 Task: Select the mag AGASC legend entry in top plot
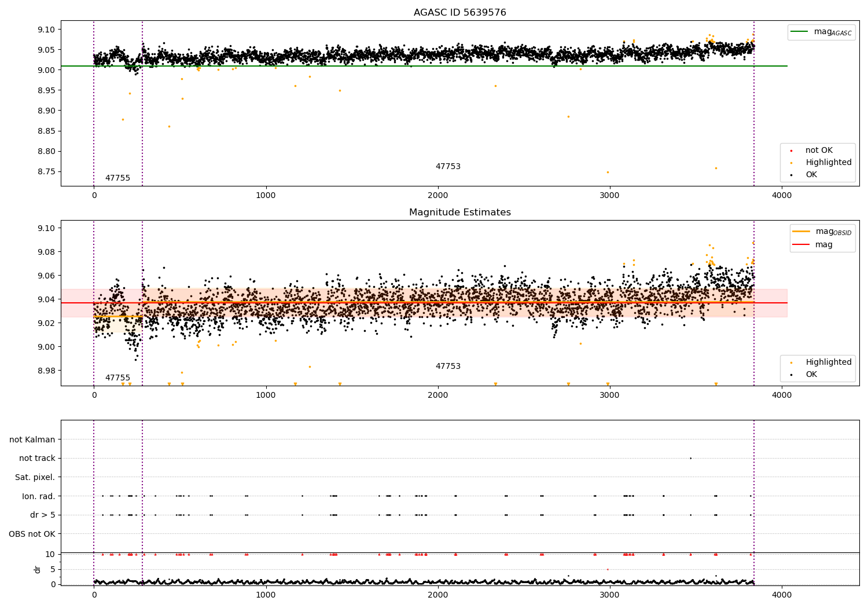(x=821, y=32)
